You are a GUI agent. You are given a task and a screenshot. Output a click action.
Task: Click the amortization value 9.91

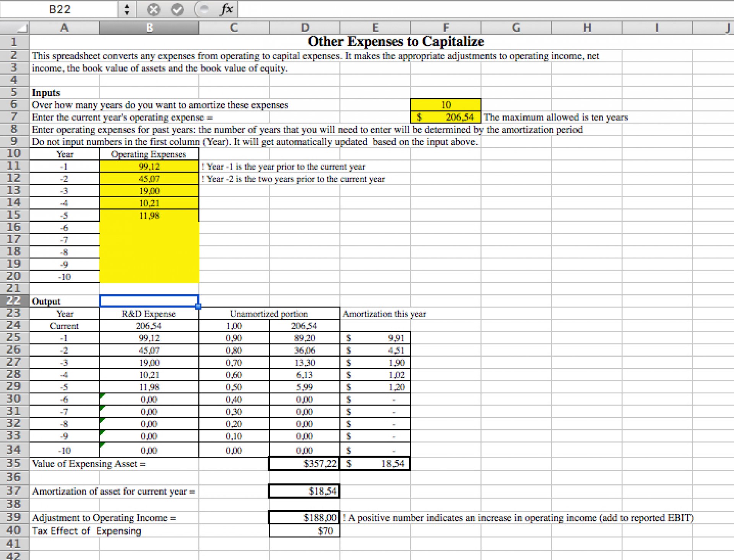click(375, 338)
